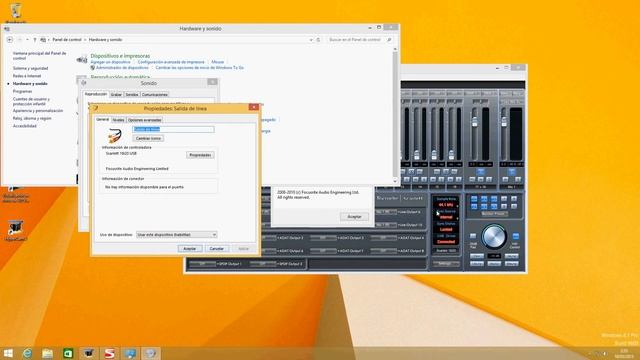Click the printer icon next to Dispositivos e impresoras
The width and height of the screenshot is (640, 360).
coord(82,60)
